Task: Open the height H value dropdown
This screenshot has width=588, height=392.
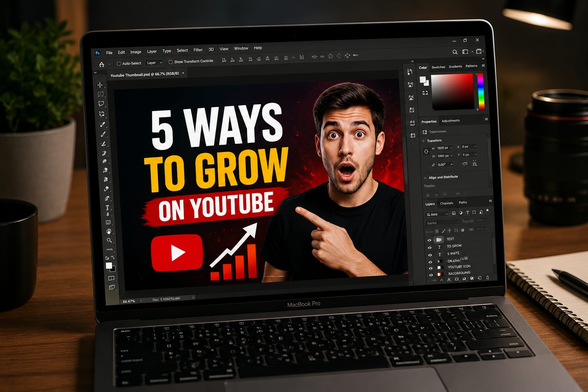Action: (x=452, y=156)
